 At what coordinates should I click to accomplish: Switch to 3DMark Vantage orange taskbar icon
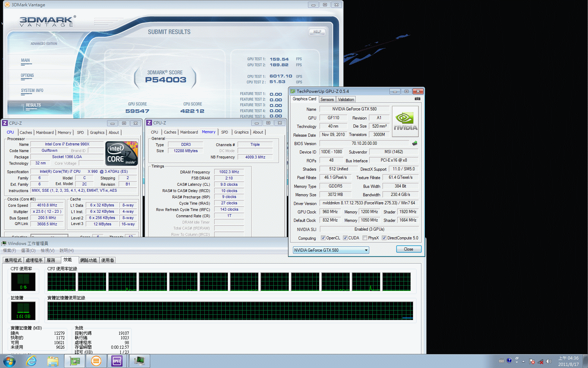tap(96, 361)
